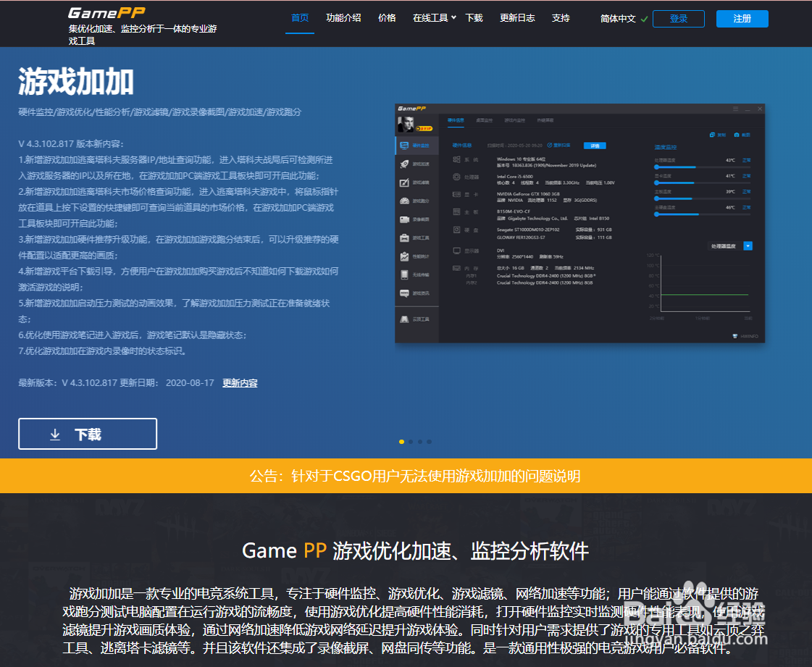Select the fourth carousel dot
The height and width of the screenshot is (667, 812).
pyautogui.click(x=430, y=442)
